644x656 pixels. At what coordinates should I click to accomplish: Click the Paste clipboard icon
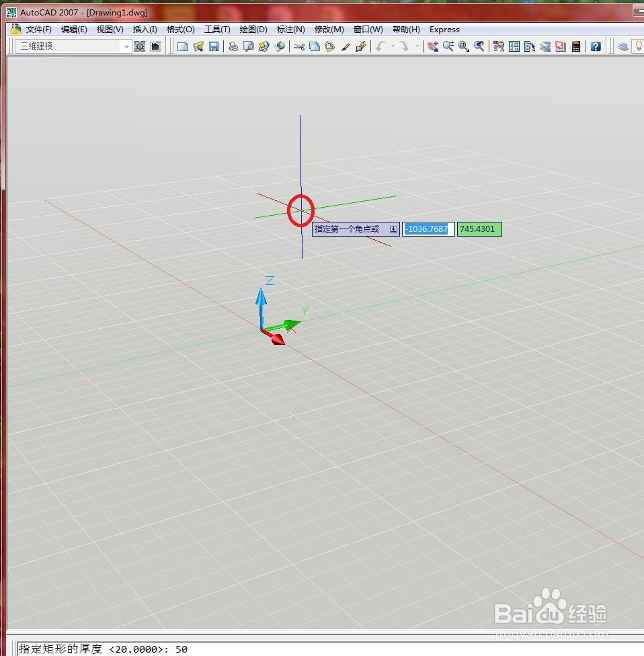point(330,46)
